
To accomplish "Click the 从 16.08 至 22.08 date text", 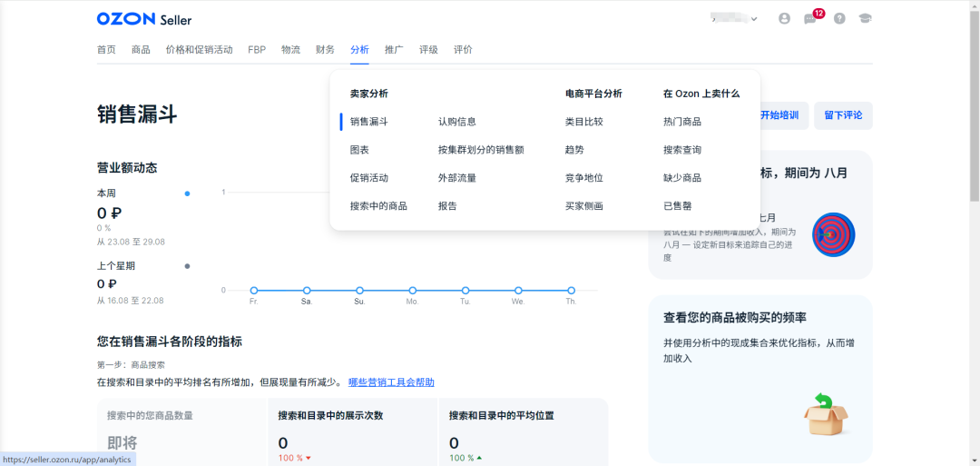I will (131, 301).
